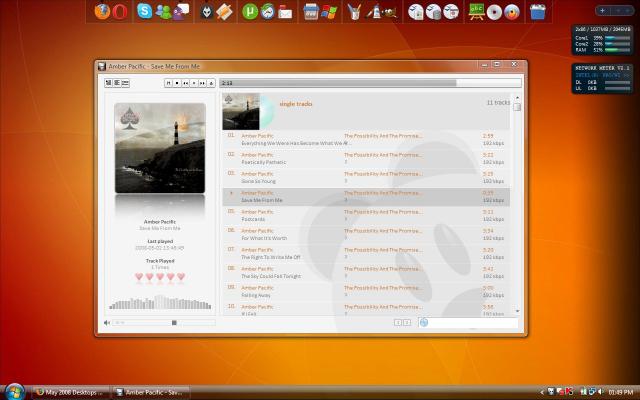This screenshot has height=400, width=640.
Task: Click the play button
Action: click(x=194, y=83)
